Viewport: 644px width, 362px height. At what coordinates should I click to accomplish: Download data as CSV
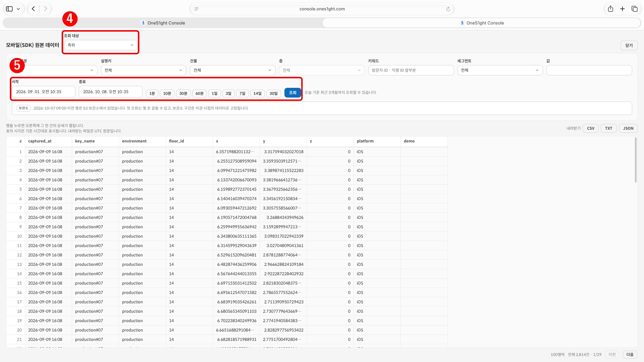(x=590, y=128)
